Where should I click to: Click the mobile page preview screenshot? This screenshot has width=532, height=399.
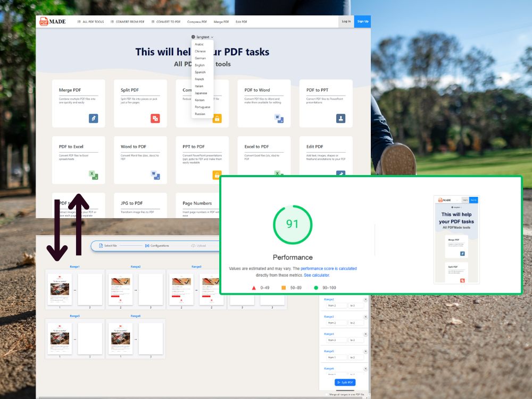coord(456,239)
